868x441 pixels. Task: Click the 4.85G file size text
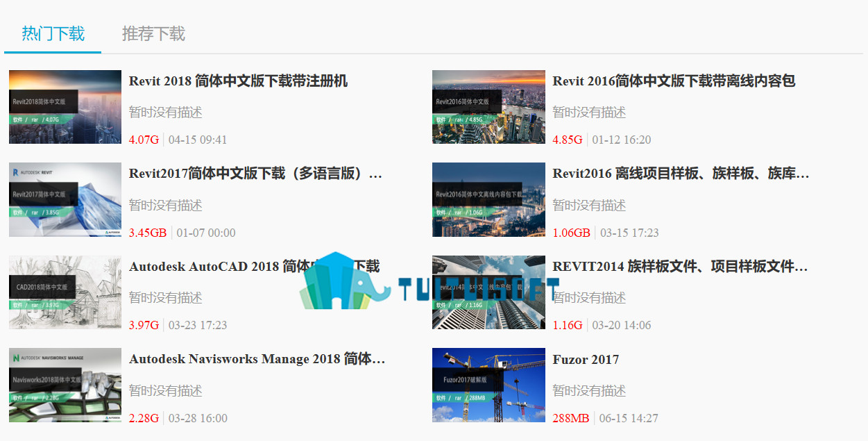[x=568, y=140]
